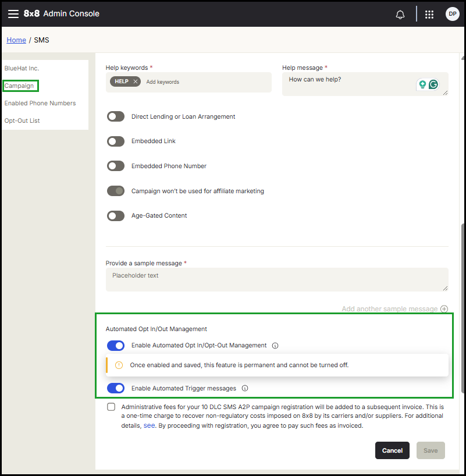Toggle the Embedded Phone Number switch

pyautogui.click(x=116, y=166)
